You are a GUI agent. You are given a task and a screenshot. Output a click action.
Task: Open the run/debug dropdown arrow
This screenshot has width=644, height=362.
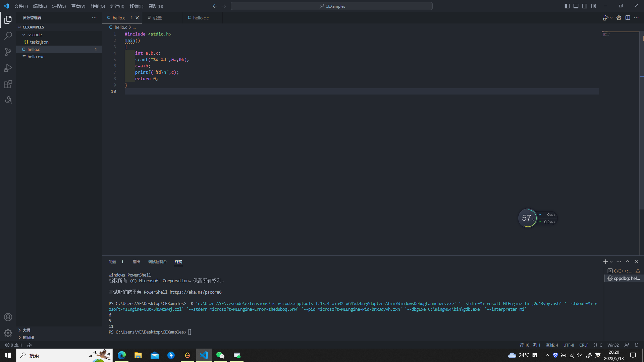(611, 18)
